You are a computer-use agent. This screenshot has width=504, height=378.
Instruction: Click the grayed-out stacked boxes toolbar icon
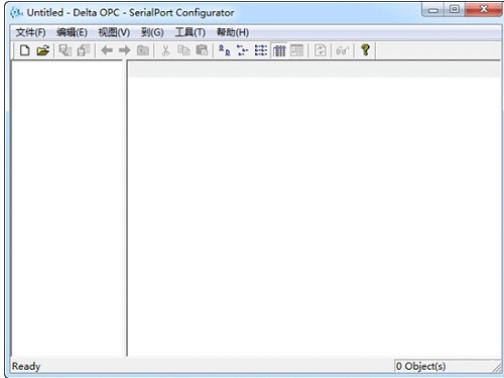pyautogui.click(x=84, y=51)
